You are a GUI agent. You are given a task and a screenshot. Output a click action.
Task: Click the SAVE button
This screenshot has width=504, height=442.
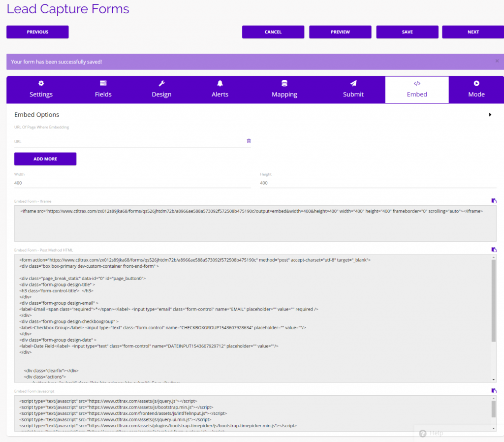[x=407, y=32]
